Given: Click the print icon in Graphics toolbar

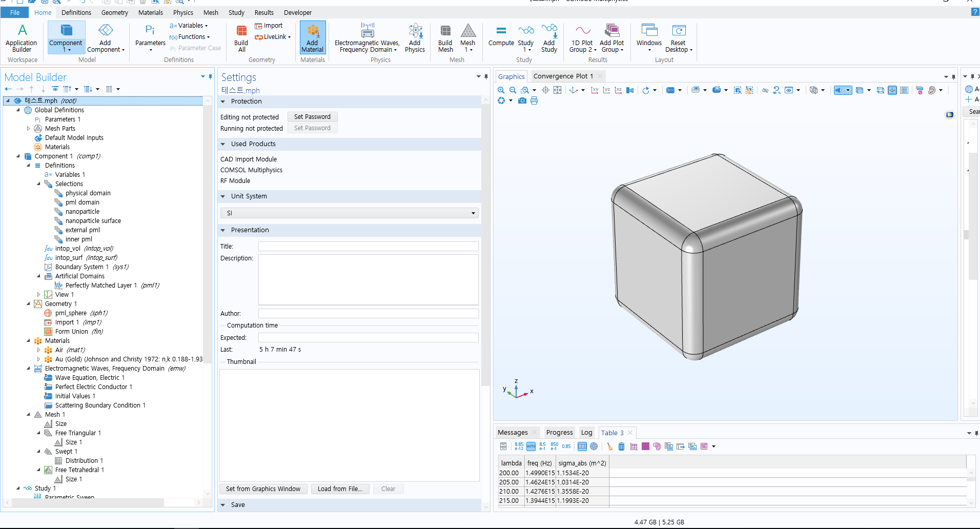Looking at the screenshot, I should 534,101.
